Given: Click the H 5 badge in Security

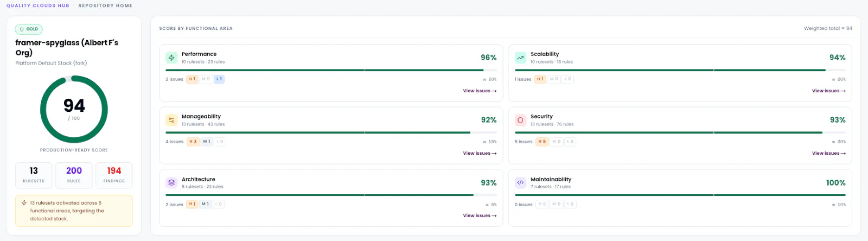Looking at the screenshot, I should [542, 142].
